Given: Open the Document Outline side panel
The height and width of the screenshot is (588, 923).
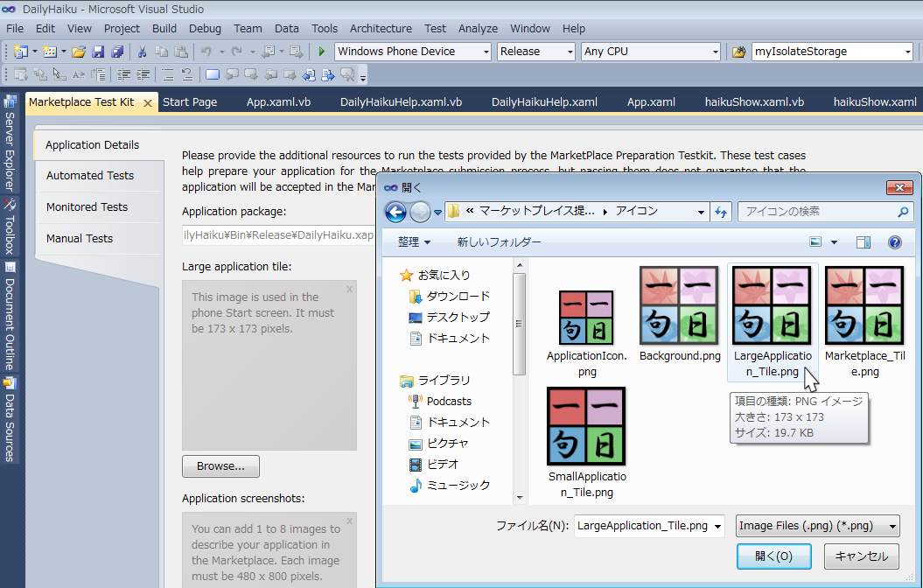Looking at the screenshot, I should (x=10, y=316).
